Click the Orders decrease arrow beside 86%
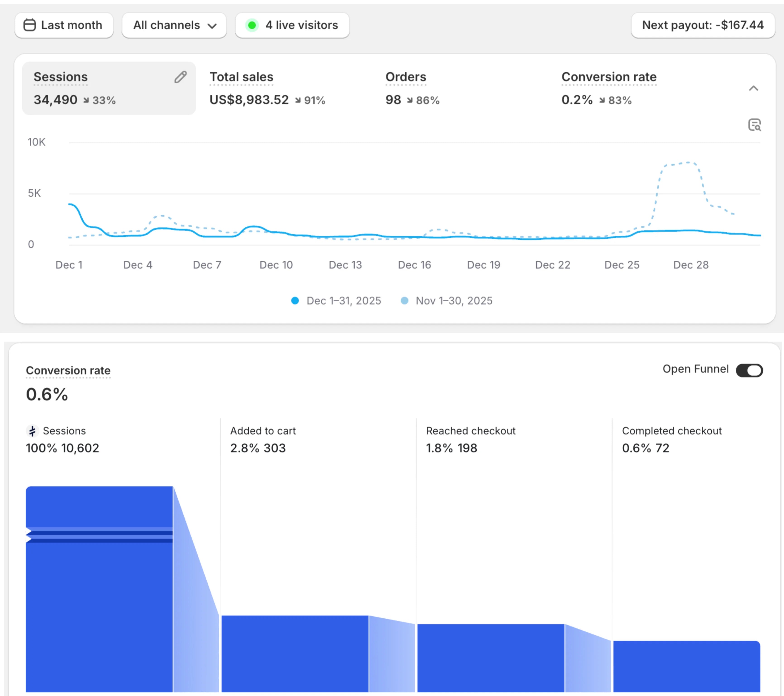The height and width of the screenshot is (696, 784). click(410, 100)
